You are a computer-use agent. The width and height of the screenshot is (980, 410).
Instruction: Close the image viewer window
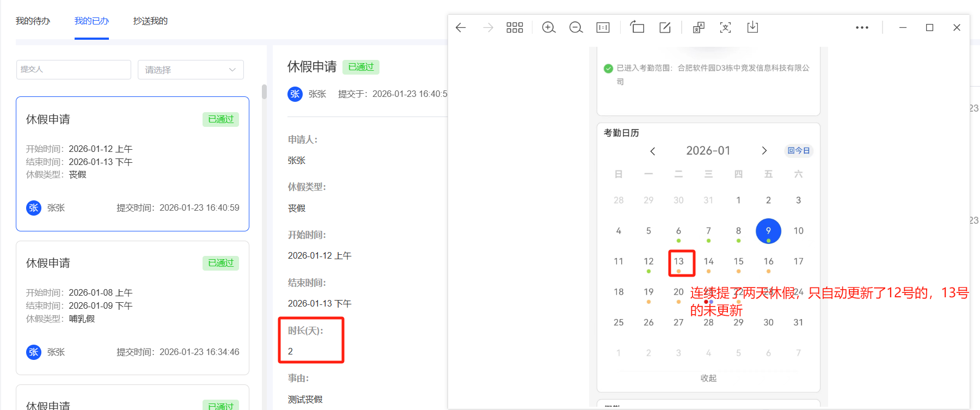tap(957, 28)
